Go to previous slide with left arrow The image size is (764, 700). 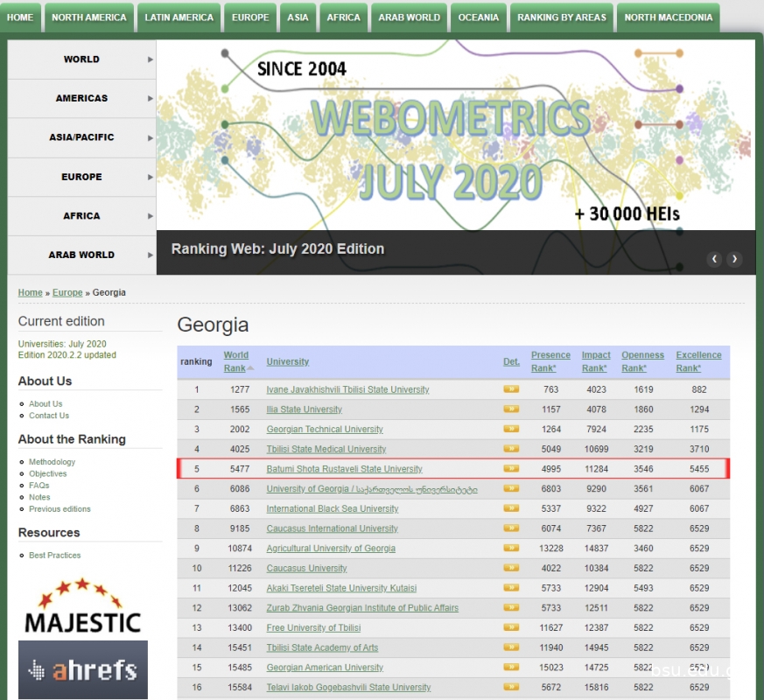click(714, 259)
